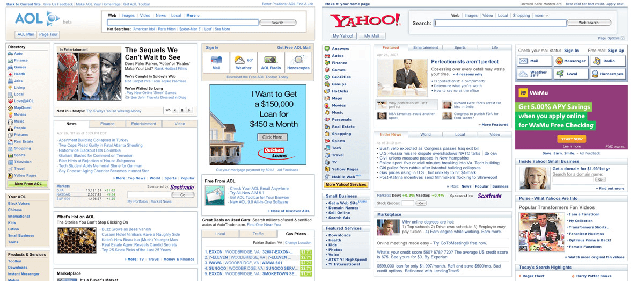Click the Health icon in AOL Directory
The image size is (644, 281).
10,74
